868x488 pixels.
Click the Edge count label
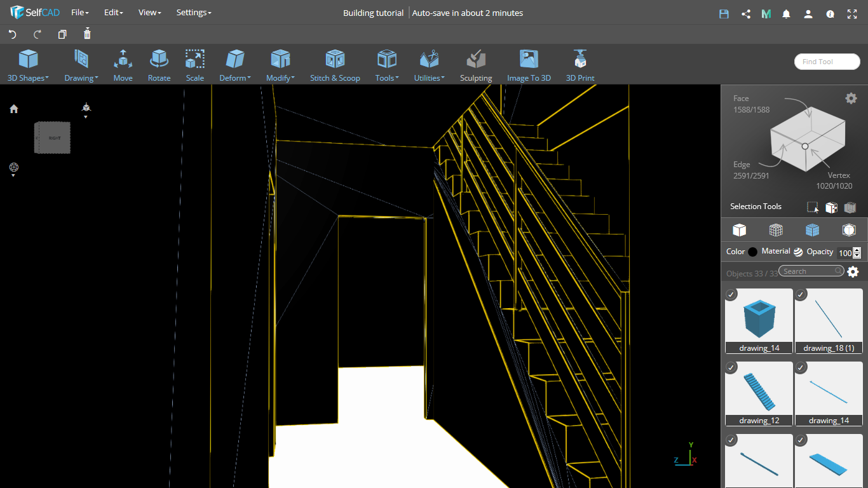pos(751,170)
